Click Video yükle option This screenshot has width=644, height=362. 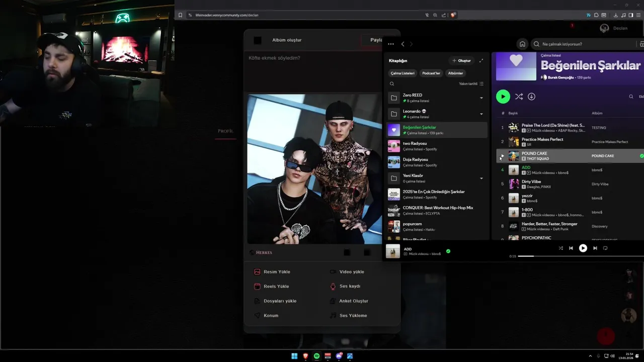point(347,271)
